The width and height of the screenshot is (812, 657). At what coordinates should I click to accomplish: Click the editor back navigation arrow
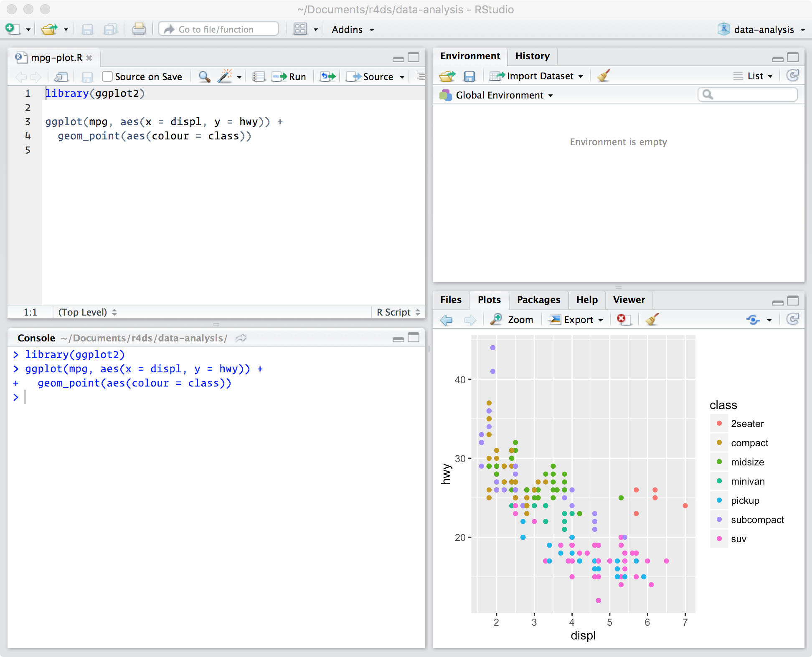[x=21, y=77]
